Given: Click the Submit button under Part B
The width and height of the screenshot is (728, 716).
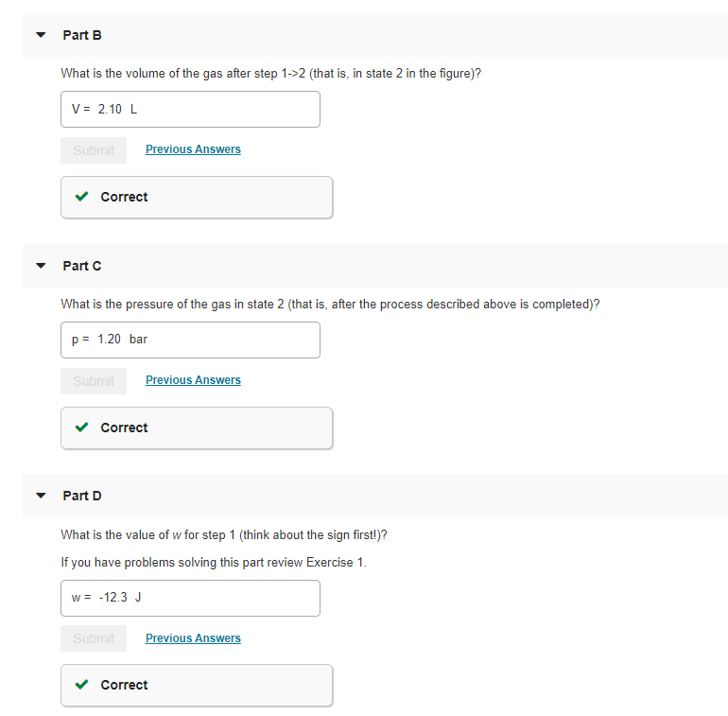Looking at the screenshot, I should click(94, 150).
